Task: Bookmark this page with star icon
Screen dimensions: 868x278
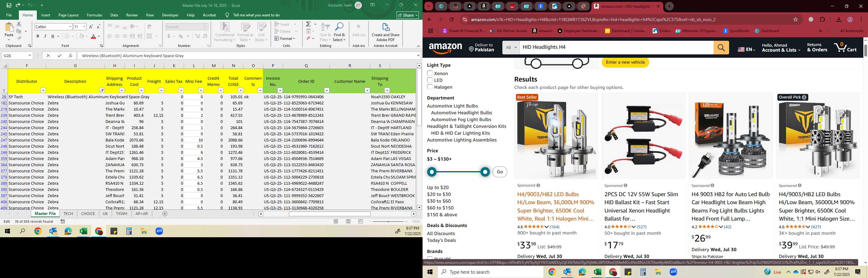Action: click(x=796, y=19)
